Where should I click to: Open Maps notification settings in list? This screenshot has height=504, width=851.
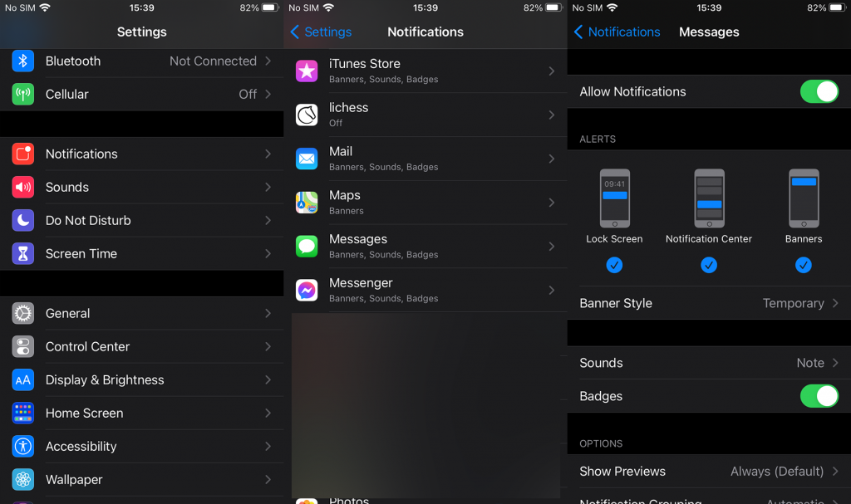pyautogui.click(x=425, y=203)
